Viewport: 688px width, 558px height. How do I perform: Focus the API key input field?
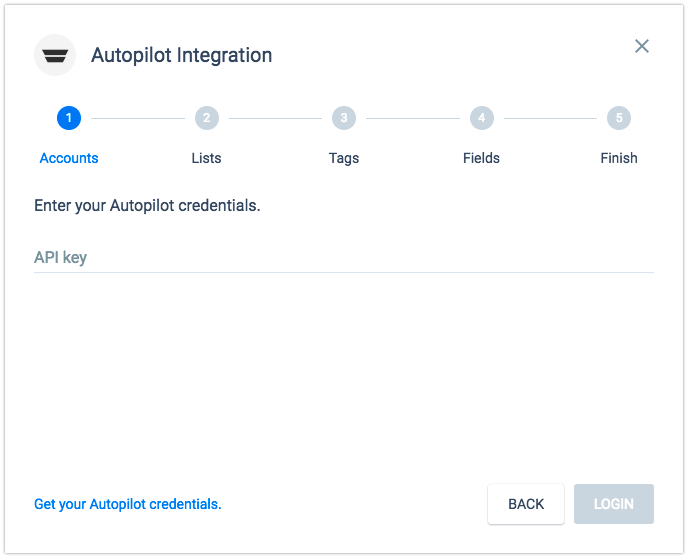click(344, 258)
